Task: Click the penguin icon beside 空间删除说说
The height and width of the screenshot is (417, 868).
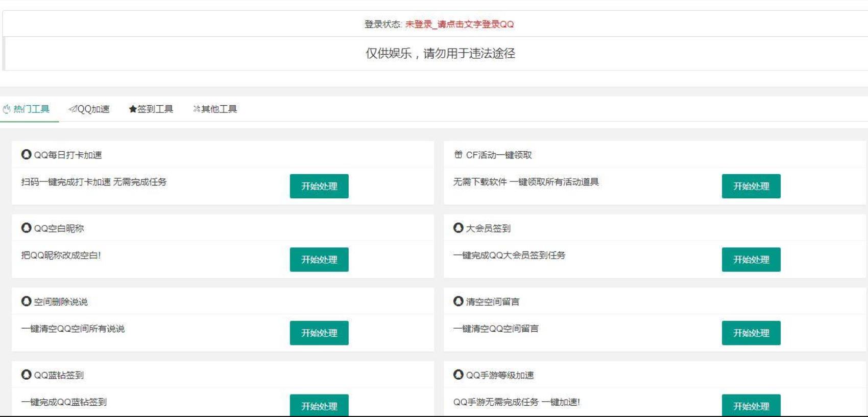Action: pos(26,301)
